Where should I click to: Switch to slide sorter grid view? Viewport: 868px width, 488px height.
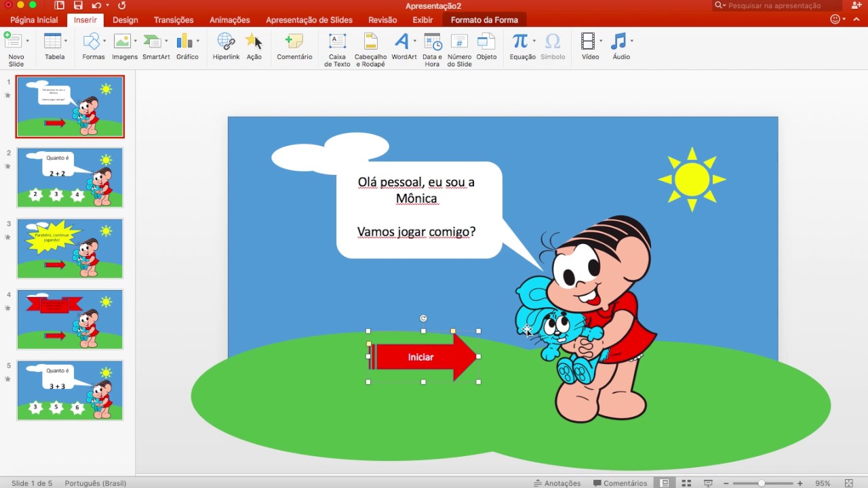coord(686,483)
